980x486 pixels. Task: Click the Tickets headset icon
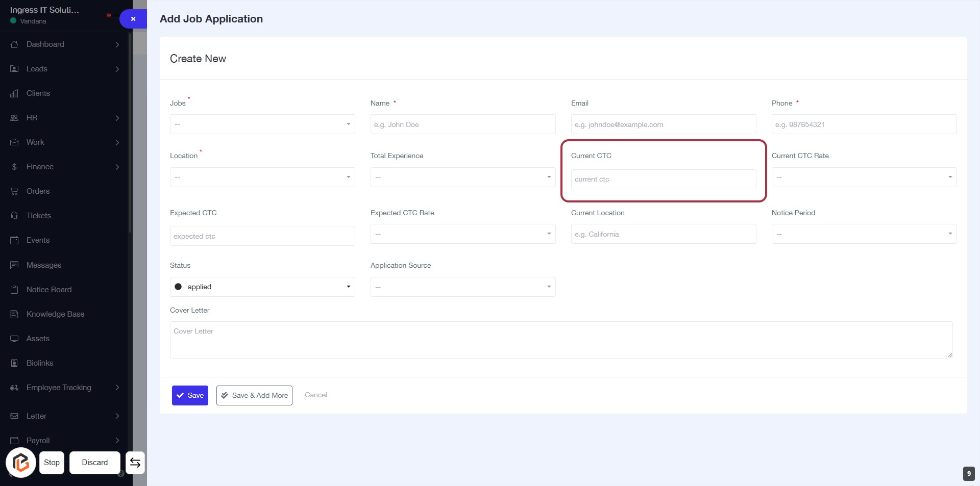click(14, 216)
